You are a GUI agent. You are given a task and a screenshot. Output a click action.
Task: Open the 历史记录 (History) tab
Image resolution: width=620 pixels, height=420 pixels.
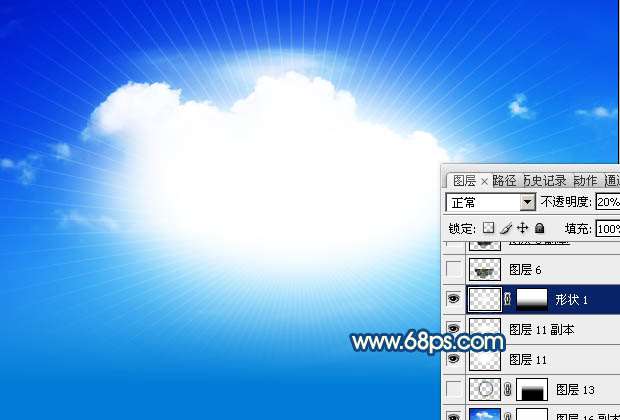pyautogui.click(x=545, y=181)
